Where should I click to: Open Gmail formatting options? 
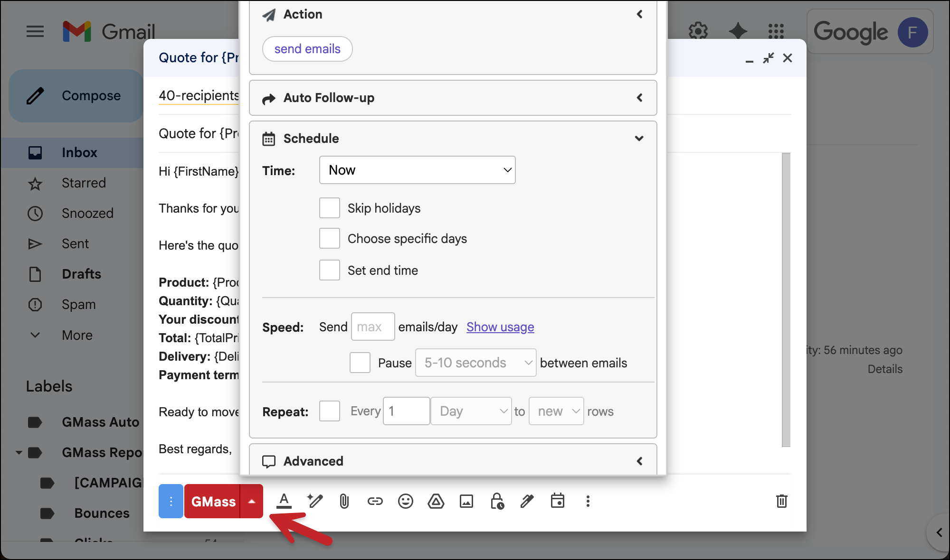[x=284, y=501]
